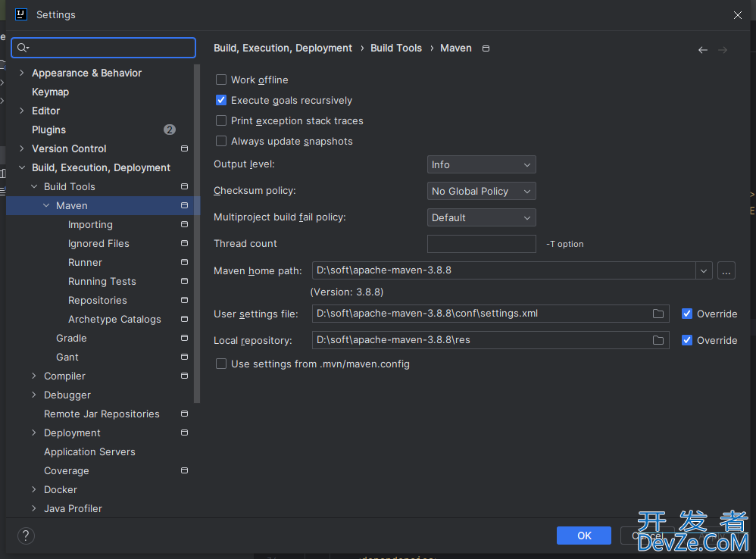This screenshot has width=756, height=559.
Task: Click Build Tools in the breadcrumb
Action: 396,48
